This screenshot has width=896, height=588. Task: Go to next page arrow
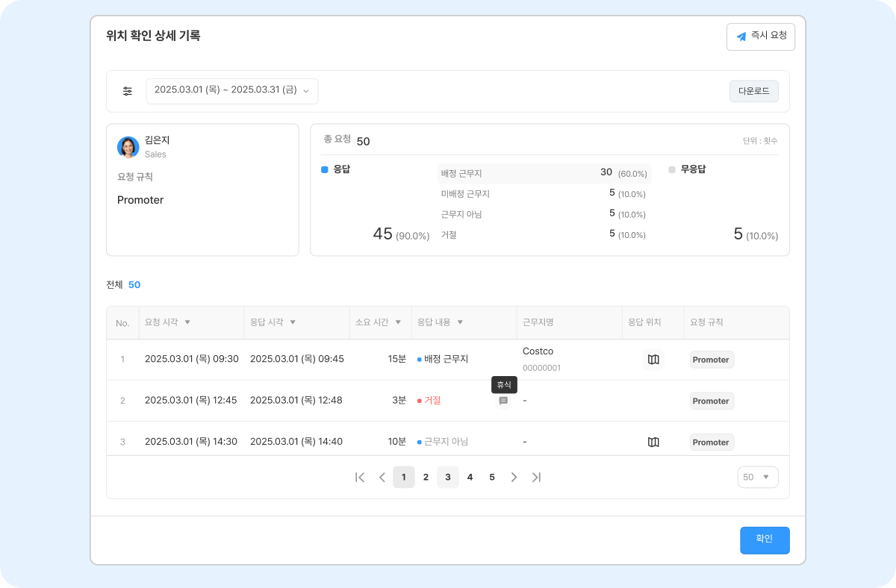click(x=514, y=477)
